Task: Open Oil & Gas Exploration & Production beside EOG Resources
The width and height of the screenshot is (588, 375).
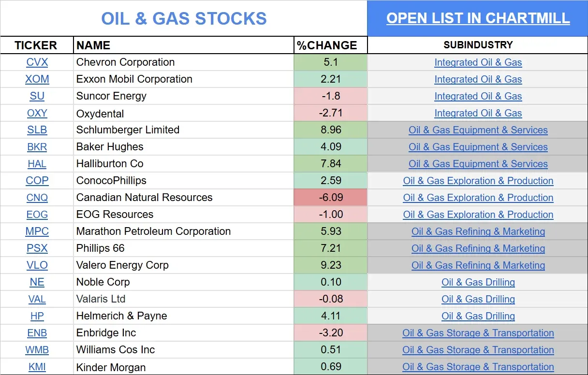Action: click(x=478, y=215)
